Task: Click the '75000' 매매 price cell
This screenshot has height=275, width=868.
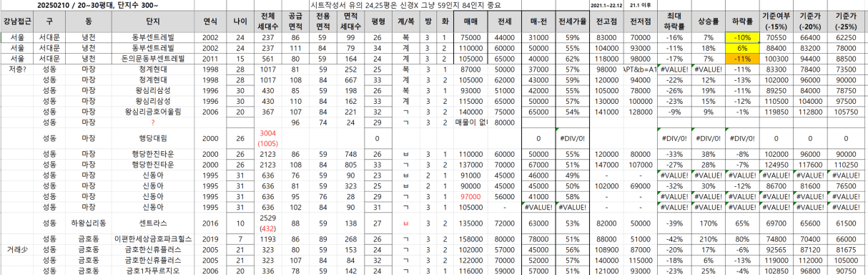Action: pos(470,37)
